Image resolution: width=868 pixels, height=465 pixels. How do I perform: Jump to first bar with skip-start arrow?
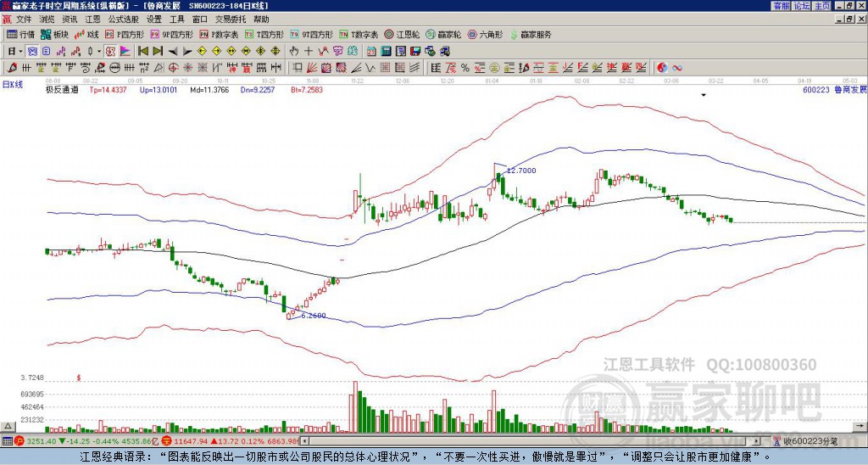pyautogui.click(x=142, y=51)
